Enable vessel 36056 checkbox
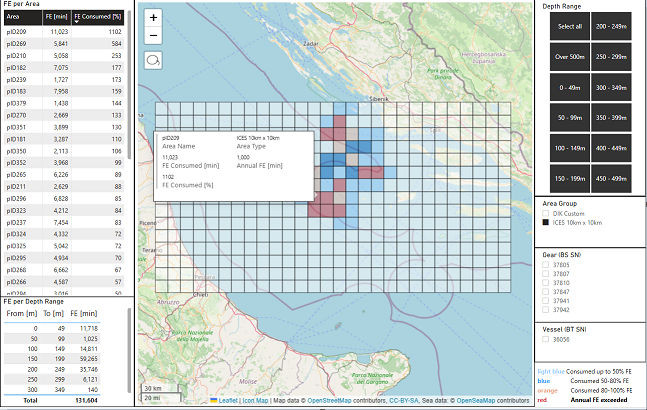Viewport: 647px width, 410px height. tap(544, 337)
